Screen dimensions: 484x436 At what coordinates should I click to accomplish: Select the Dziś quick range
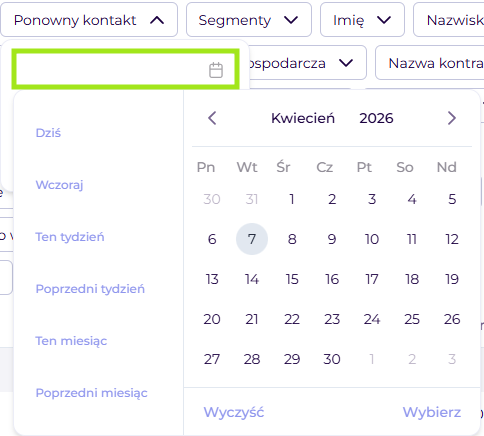pyautogui.click(x=48, y=133)
